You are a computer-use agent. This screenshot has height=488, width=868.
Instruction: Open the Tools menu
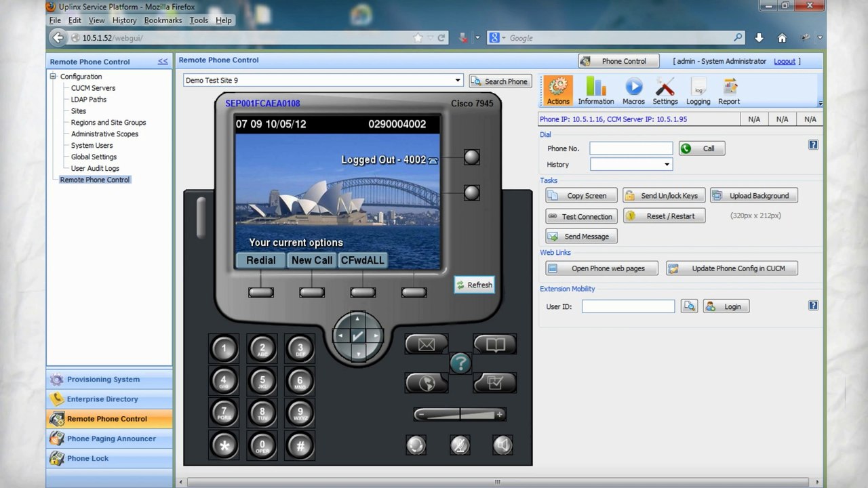[199, 20]
